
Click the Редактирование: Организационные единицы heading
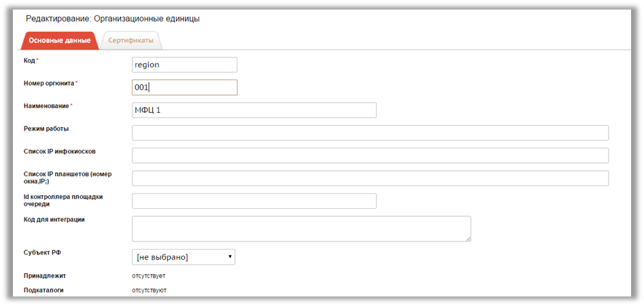tap(113, 19)
